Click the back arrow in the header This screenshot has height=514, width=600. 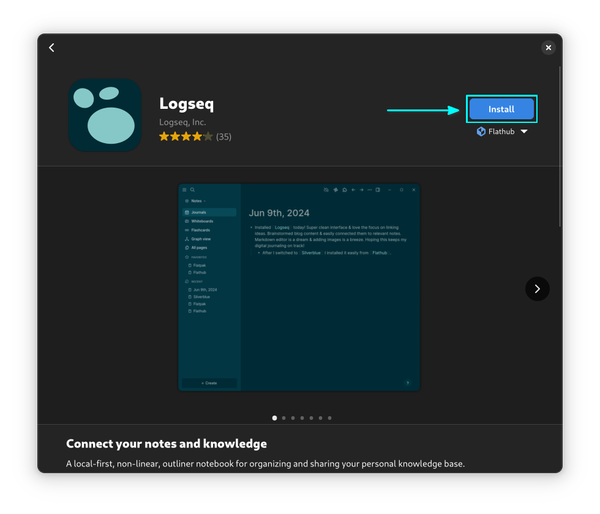[x=52, y=48]
